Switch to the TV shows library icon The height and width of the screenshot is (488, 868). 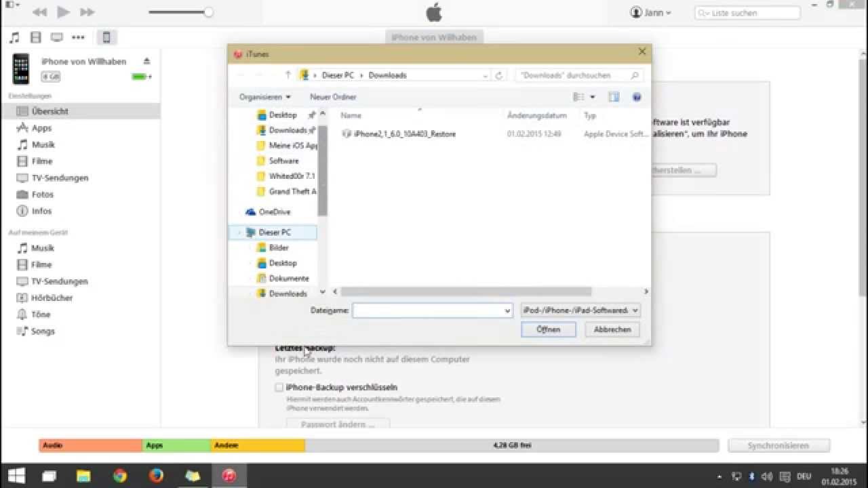[57, 37]
